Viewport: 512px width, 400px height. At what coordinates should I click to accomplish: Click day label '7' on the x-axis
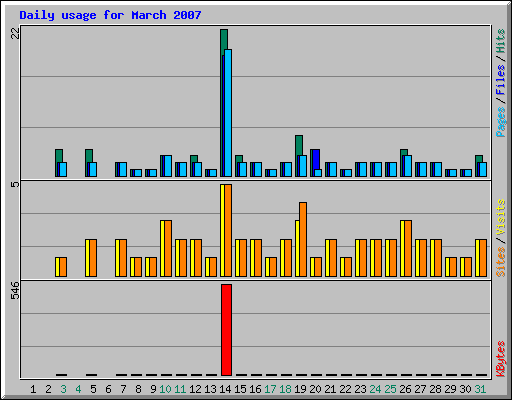point(123,389)
